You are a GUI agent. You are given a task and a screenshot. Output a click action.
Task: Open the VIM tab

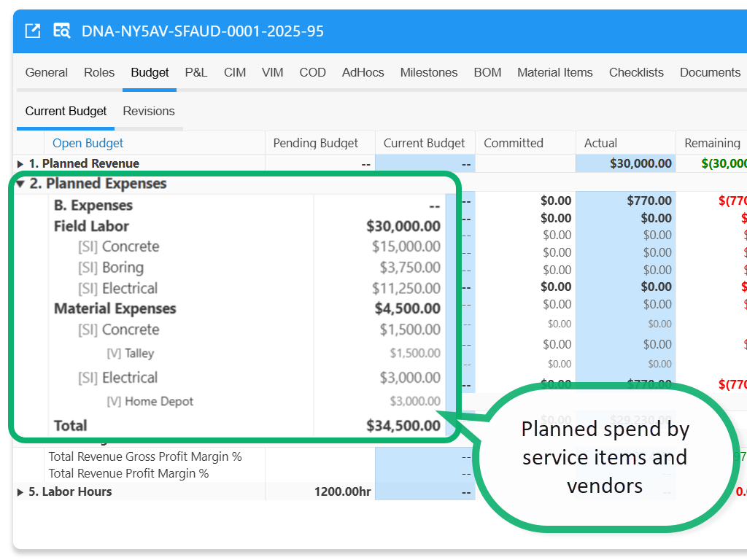tap(273, 72)
